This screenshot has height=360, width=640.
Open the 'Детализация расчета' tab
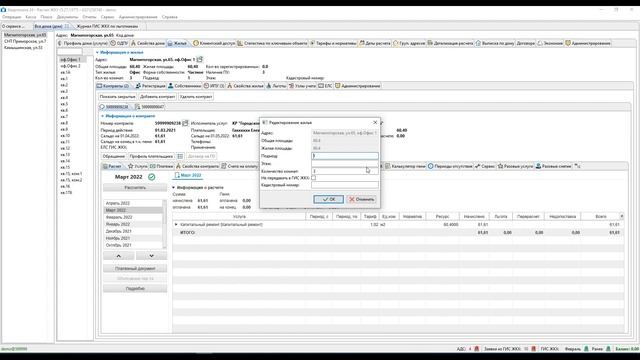click(450, 43)
